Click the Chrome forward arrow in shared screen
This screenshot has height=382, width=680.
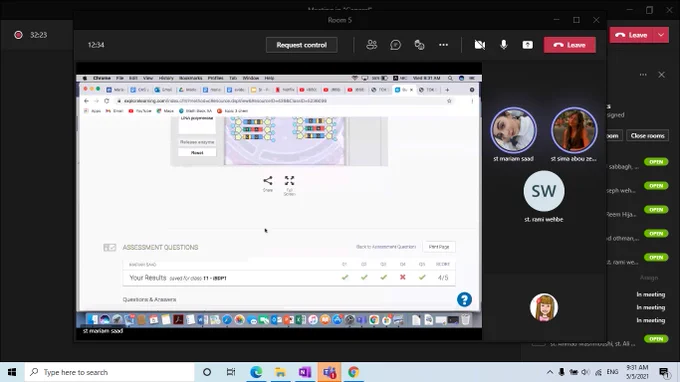pyautogui.click(x=96, y=101)
